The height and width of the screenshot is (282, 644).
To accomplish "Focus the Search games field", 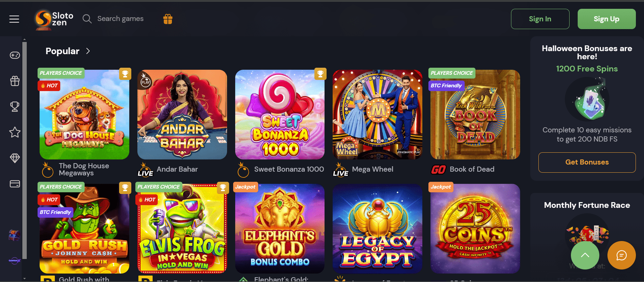I will [x=120, y=19].
